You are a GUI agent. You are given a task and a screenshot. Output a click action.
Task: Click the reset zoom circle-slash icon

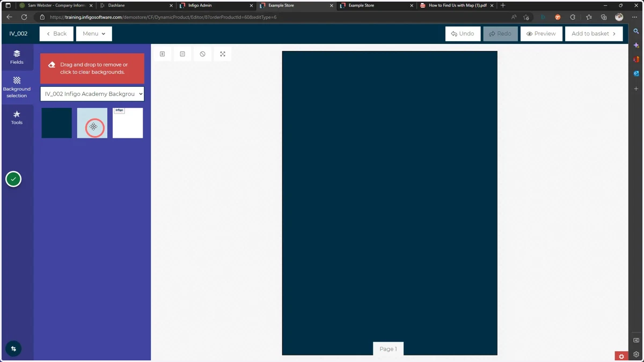202,54
